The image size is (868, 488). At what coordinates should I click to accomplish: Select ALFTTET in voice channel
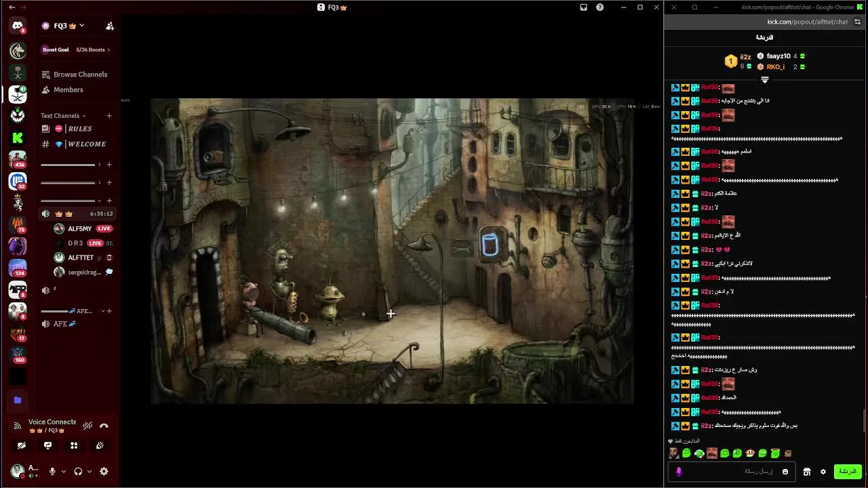(x=83, y=258)
